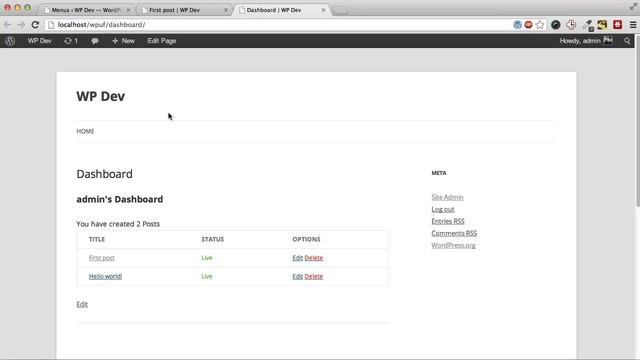
Task: Open the comments bubble icon
Action: pos(95,41)
